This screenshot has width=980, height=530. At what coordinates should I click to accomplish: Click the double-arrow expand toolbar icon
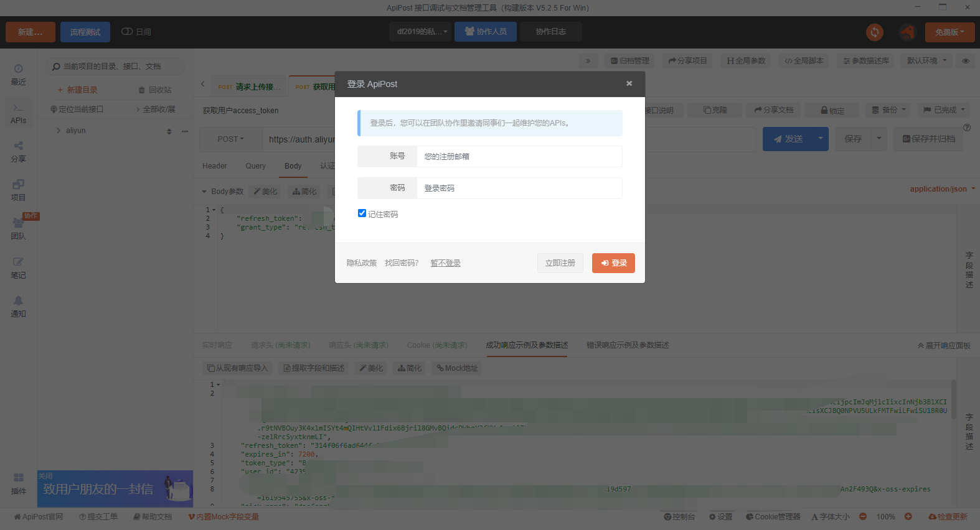pos(588,61)
